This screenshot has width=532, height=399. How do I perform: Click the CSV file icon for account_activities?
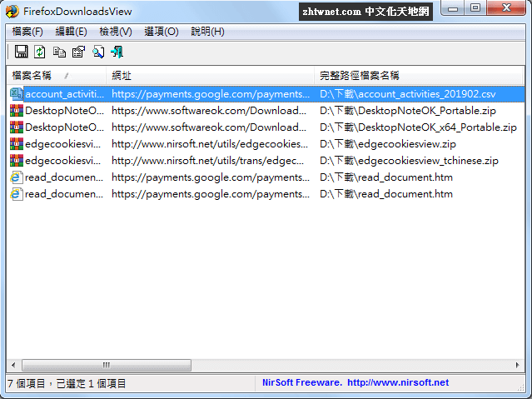(x=17, y=94)
